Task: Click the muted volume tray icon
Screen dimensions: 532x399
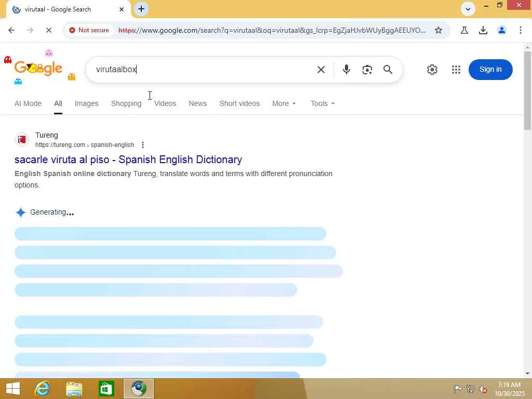Action: [x=483, y=389]
